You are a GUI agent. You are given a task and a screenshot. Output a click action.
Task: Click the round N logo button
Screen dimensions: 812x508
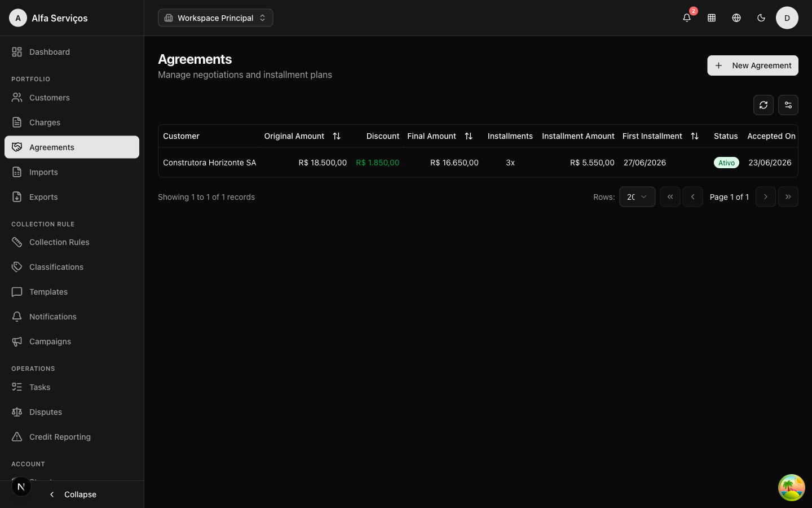[21, 487]
